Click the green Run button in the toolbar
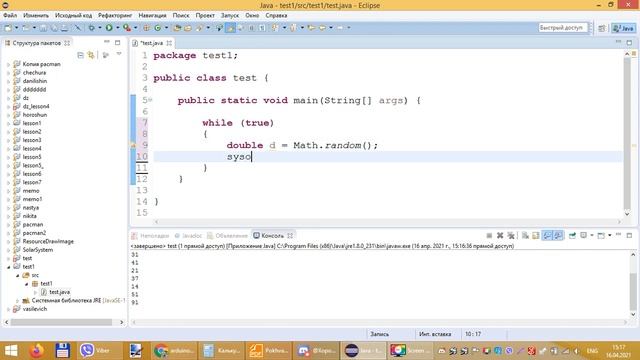The image size is (640, 360). tap(109, 28)
